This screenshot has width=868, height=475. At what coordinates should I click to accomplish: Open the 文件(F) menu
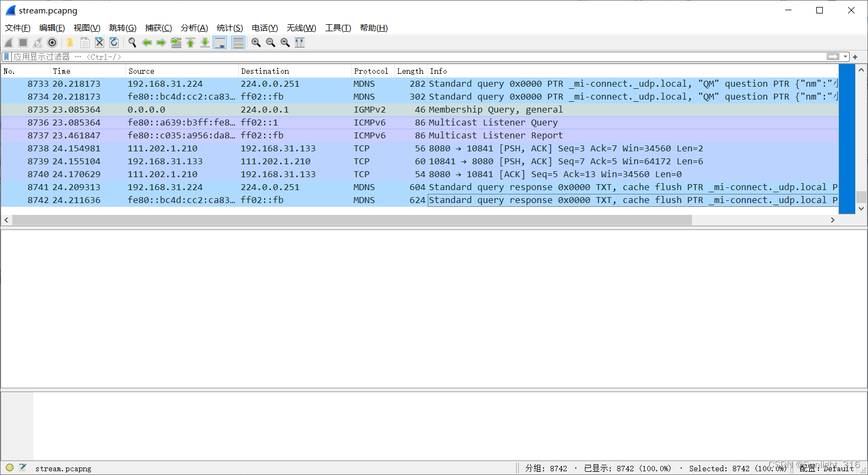[18, 28]
